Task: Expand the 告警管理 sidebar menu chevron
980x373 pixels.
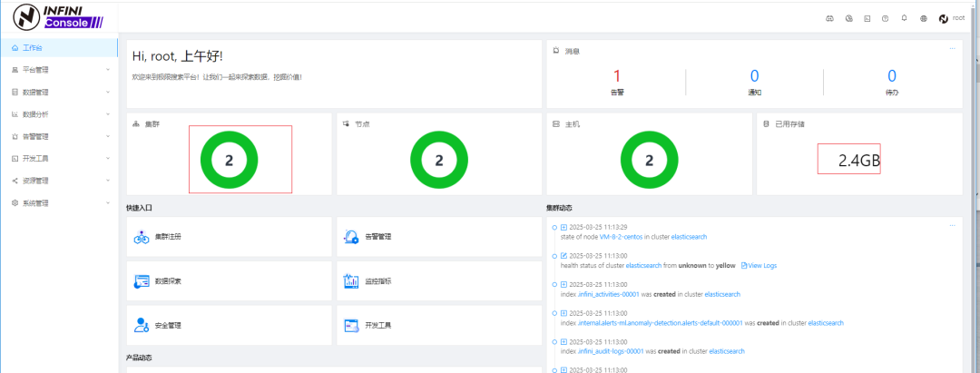Action: point(108,136)
